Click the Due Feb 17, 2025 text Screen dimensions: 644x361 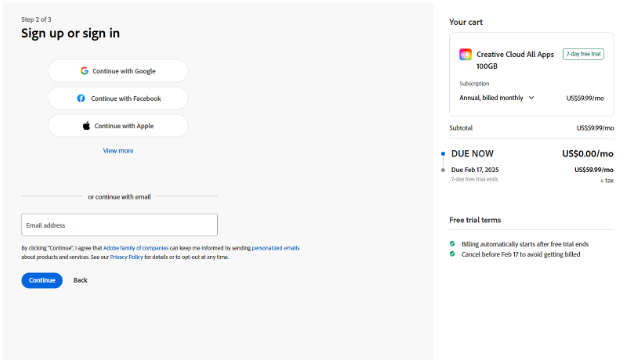pos(475,170)
